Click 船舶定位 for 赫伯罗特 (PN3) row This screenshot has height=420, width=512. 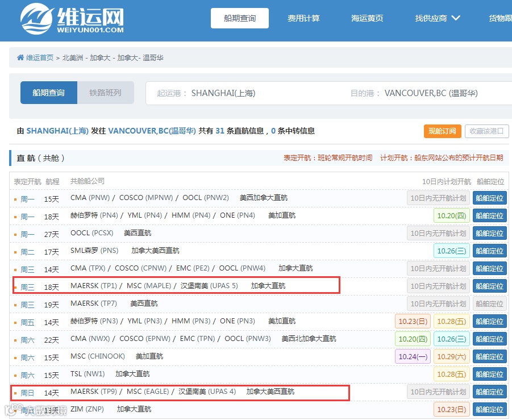489,322
